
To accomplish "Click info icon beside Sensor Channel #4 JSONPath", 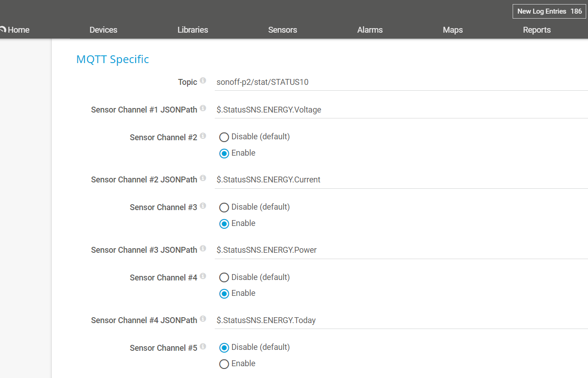I will pyautogui.click(x=203, y=319).
